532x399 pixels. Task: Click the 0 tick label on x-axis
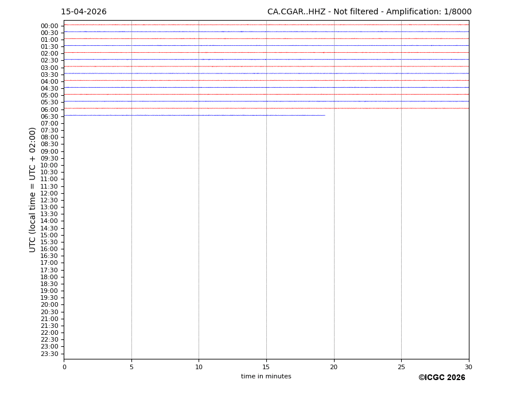64,367
